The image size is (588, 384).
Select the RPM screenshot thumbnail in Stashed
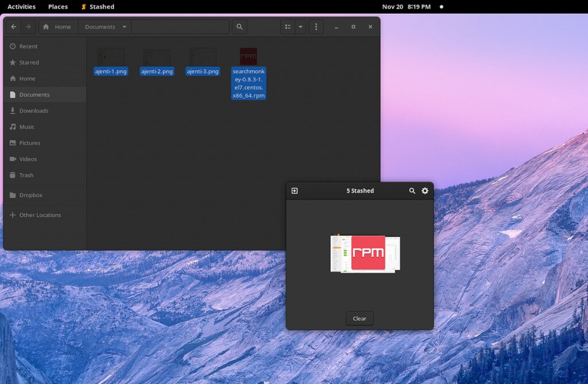[364, 254]
